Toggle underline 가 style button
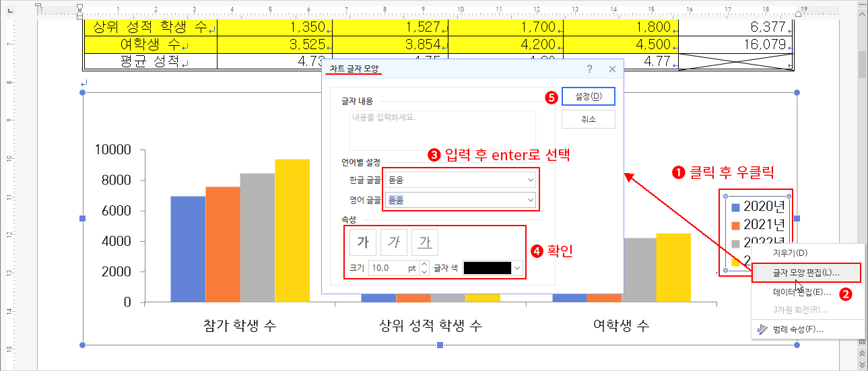This screenshot has width=868, height=371. point(425,243)
